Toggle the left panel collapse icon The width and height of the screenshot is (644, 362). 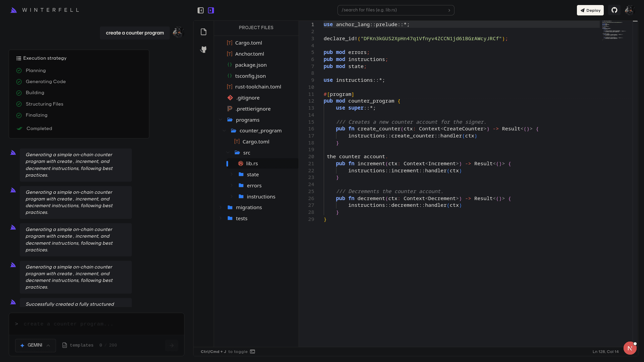201,10
